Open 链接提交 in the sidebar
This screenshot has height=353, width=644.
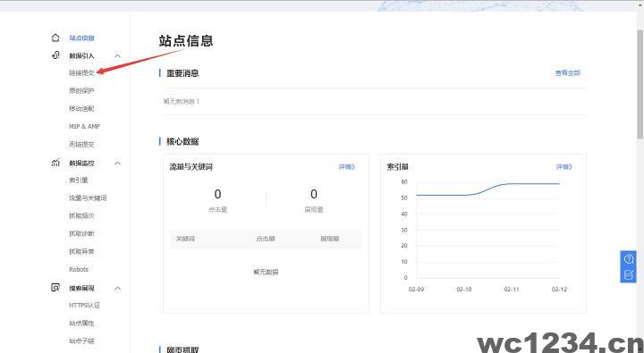(81, 72)
